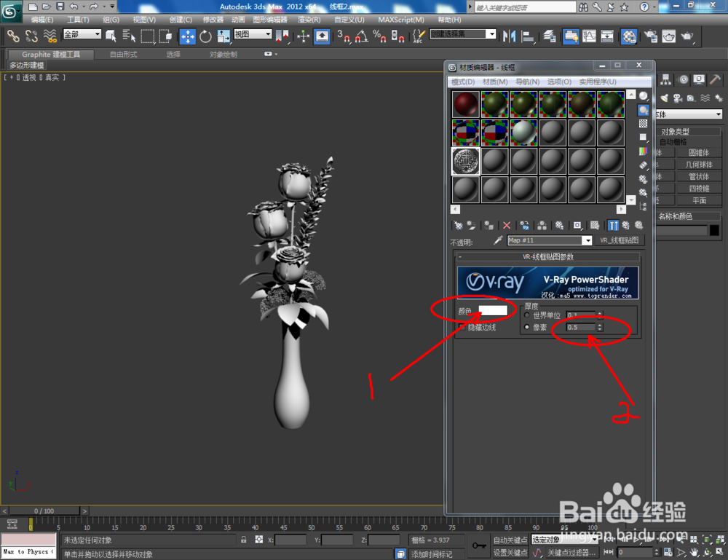Open the 渲染(R) menu
This screenshot has height=560, width=728.
[x=309, y=20]
